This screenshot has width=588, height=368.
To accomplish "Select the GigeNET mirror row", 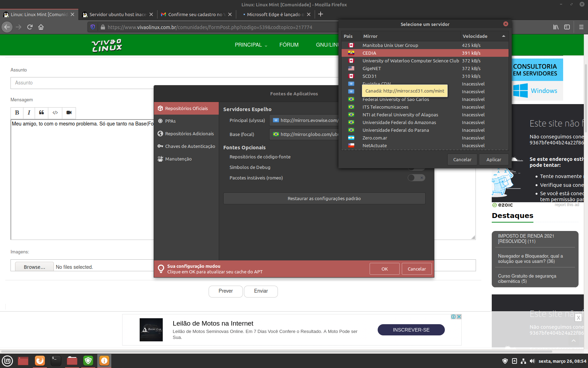I will coord(425,68).
